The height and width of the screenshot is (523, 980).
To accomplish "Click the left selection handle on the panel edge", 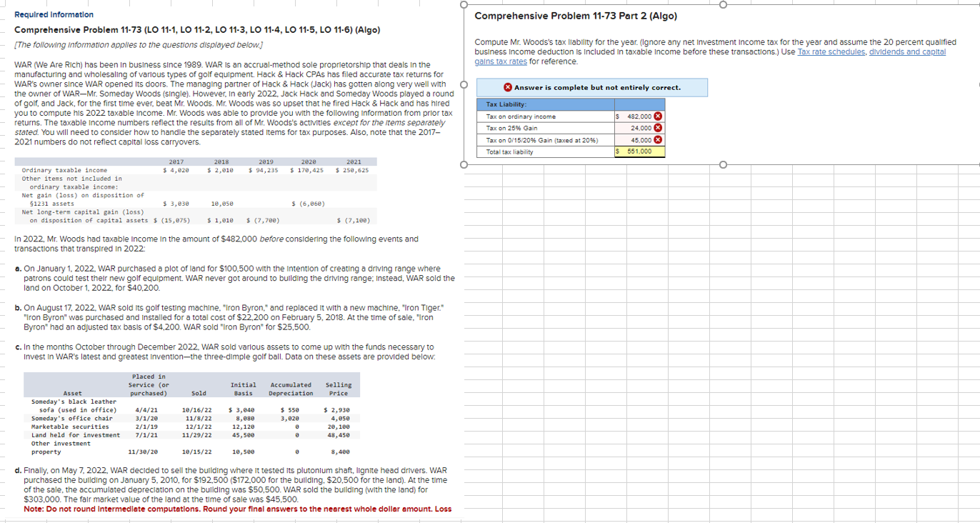I will [x=464, y=85].
